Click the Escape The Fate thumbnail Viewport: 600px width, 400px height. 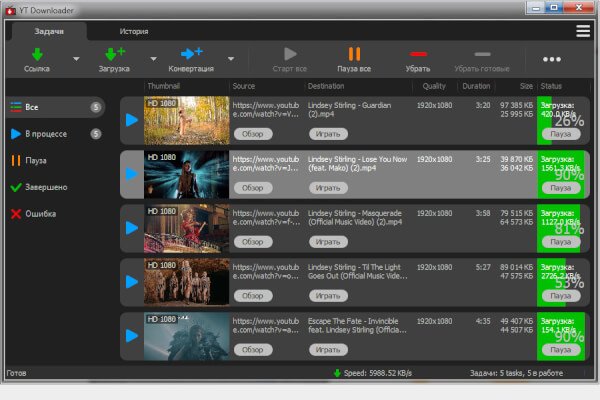click(186, 336)
